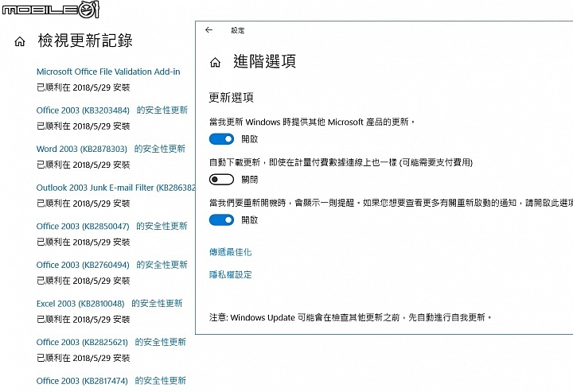This screenshot has width=573, height=392.
Task: Open the 傳遞最佳化 link
Action: (x=231, y=252)
